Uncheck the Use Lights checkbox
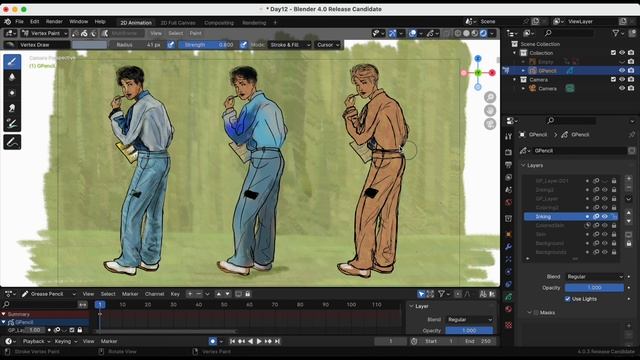Viewport: 640px width, 360px height. click(567, 299)
